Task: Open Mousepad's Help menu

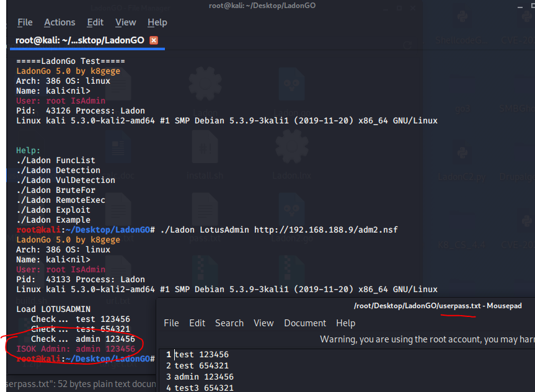Action: click(346, 323)
